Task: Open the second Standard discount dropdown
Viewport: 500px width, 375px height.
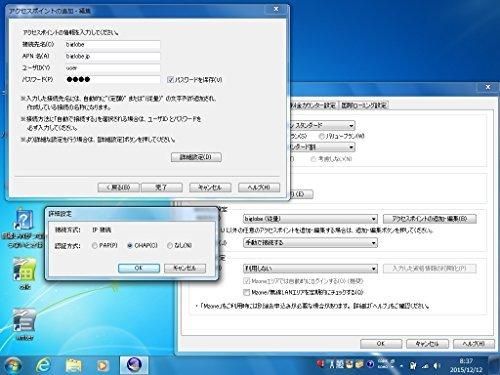Action: [x=322, y=147]
